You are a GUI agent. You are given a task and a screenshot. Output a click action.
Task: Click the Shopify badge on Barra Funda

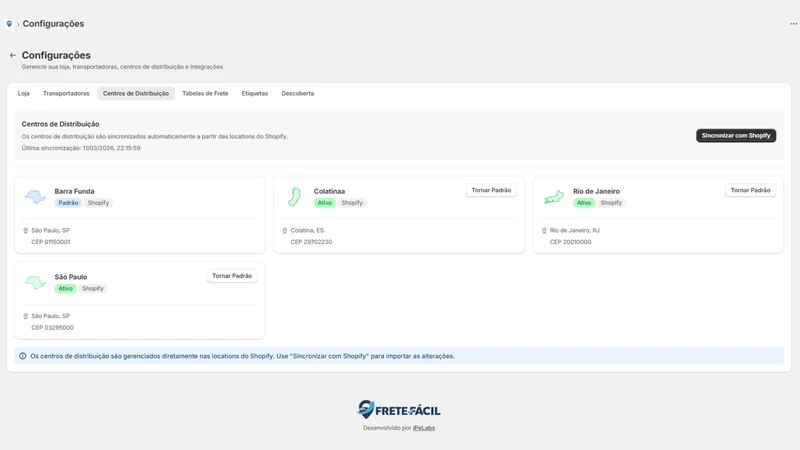pyautogui.click(x=98, y=203)
